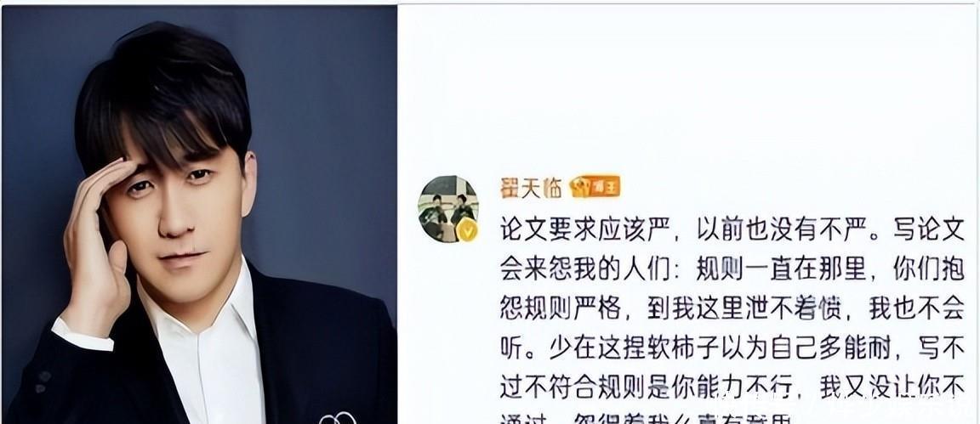This screenshot has width=980, height=424.
Task: Click the blank white area above the post
Action: 687,88
